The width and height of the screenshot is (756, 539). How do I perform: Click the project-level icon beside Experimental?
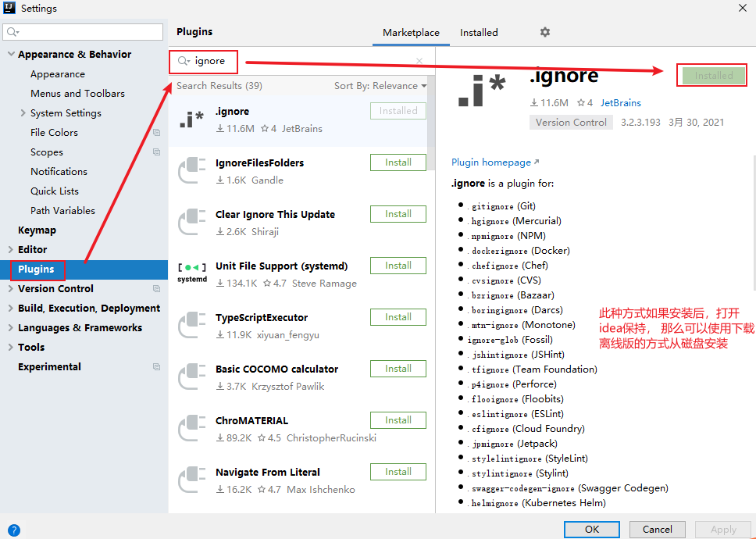click(x=156, y=366)
